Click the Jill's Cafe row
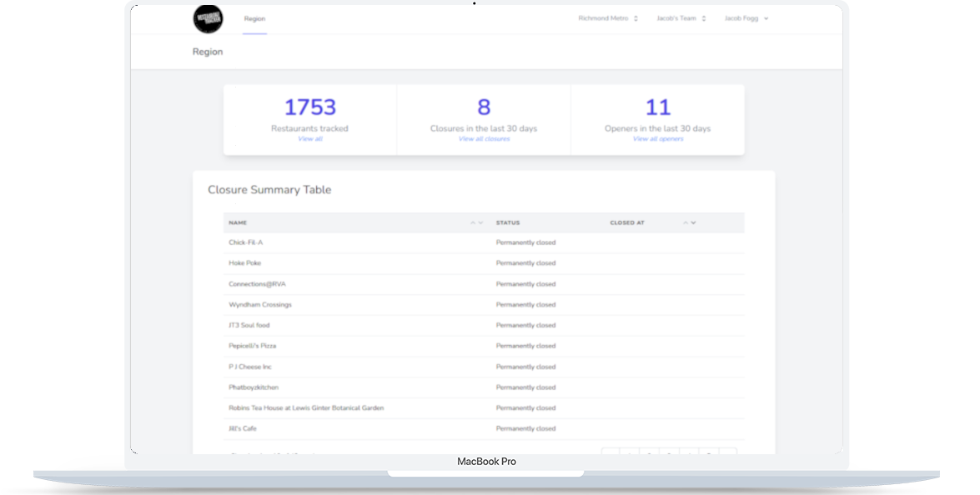This screenshot has height=495, width=980. click(242, 428)
